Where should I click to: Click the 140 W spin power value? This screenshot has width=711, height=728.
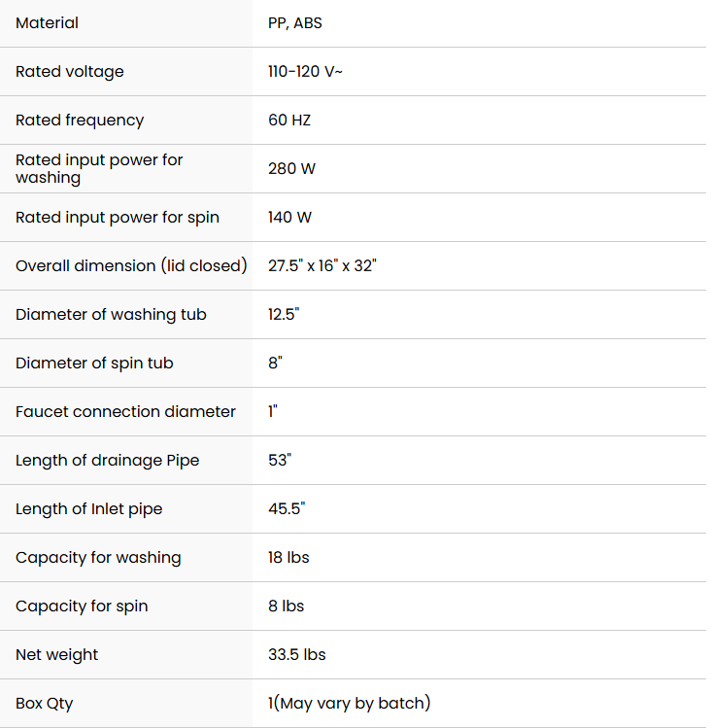point(289,217)
